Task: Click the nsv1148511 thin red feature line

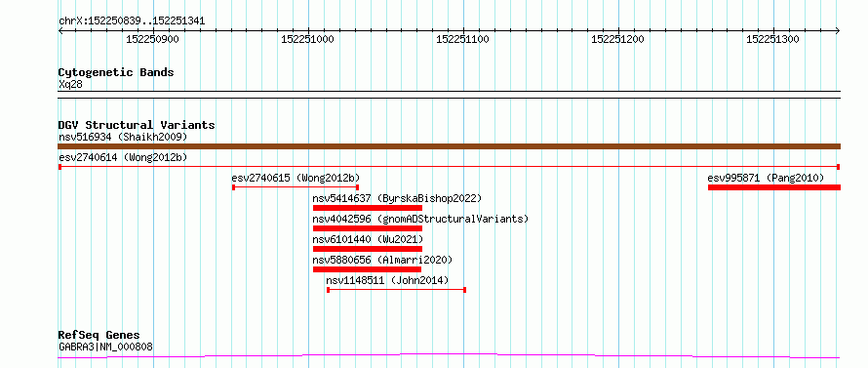Action: (396, 290)
